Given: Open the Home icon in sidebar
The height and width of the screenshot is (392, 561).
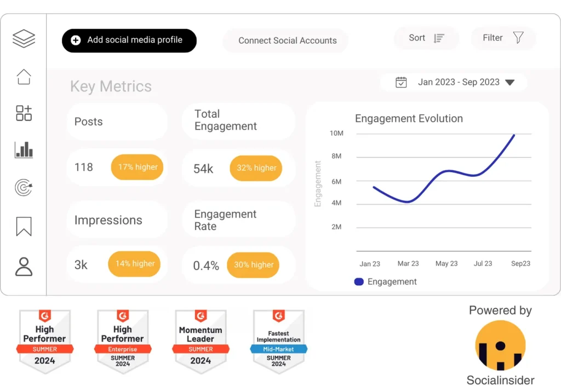Looking at the screenshot, I should pos(24,77).
